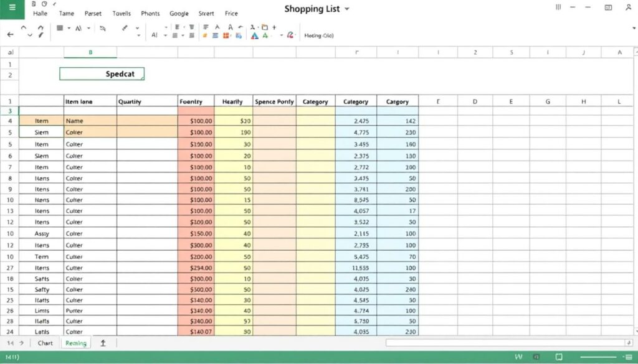
Task: Click the Quartity column header
Action: pos(147,101)
